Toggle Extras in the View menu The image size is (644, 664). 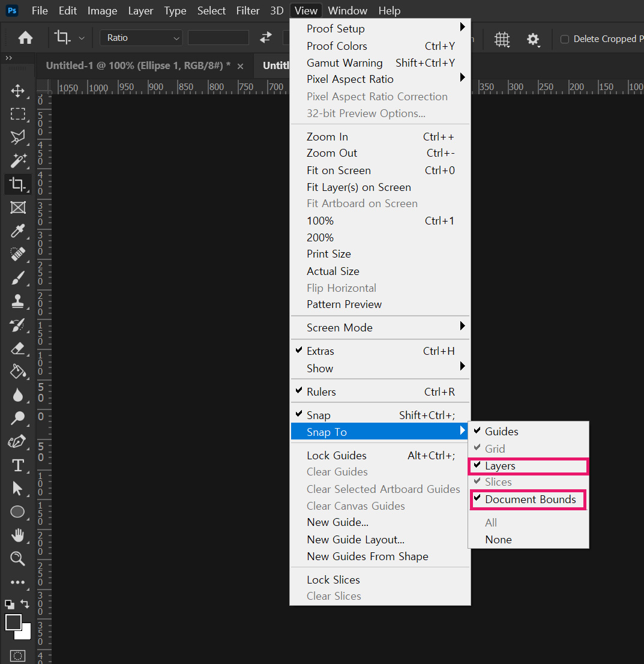tap(381, 351)
